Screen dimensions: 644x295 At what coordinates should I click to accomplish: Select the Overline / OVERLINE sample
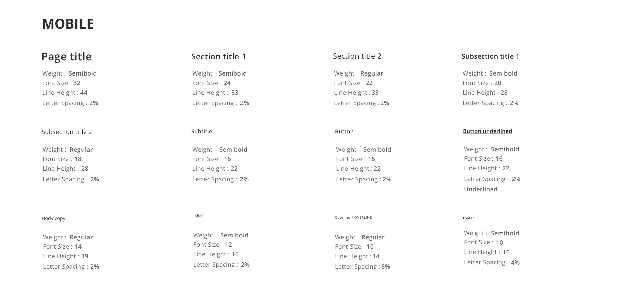pyautogui.click(x=354, y=218)
